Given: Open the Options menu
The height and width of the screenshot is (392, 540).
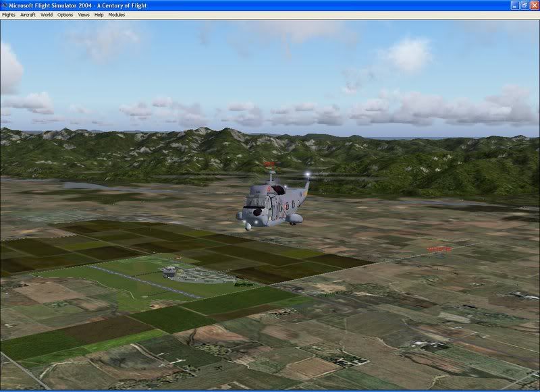Looking at the screenshot, I should point(65,14).
